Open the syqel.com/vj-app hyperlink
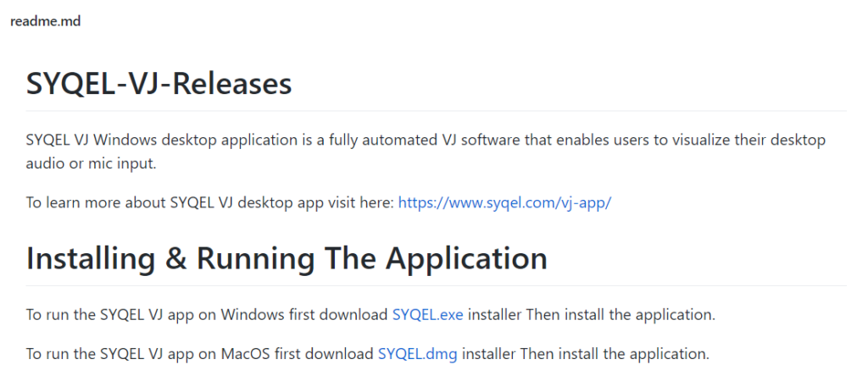This screenshot has height=370, width=868. point(504,203)
